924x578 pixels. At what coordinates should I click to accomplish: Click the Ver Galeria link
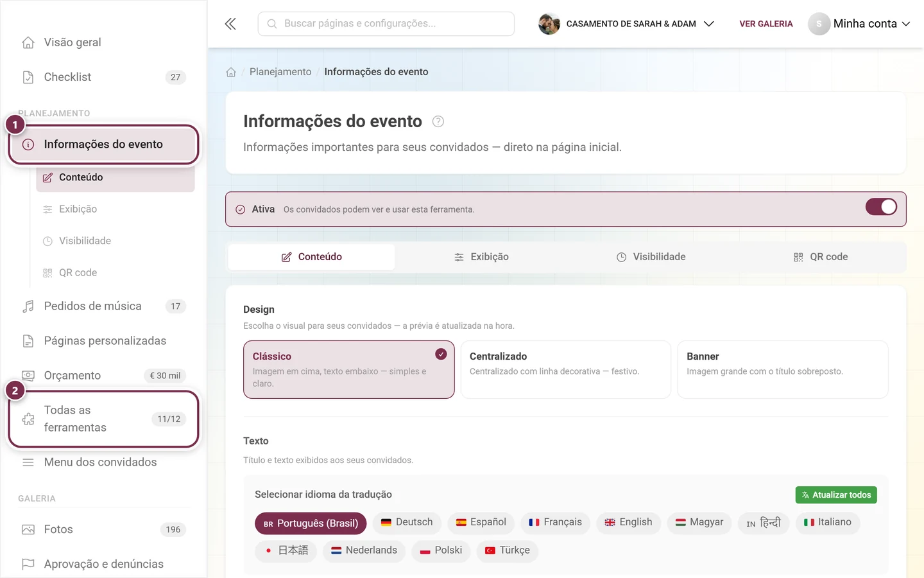766,24
